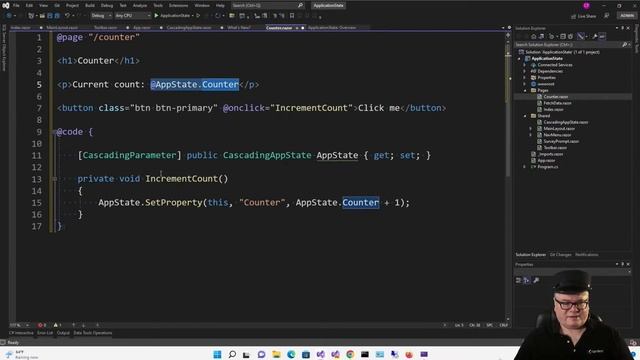Click the Visual Studio logo icon
This screenshot has height=360, width=640.
[6, 5]
